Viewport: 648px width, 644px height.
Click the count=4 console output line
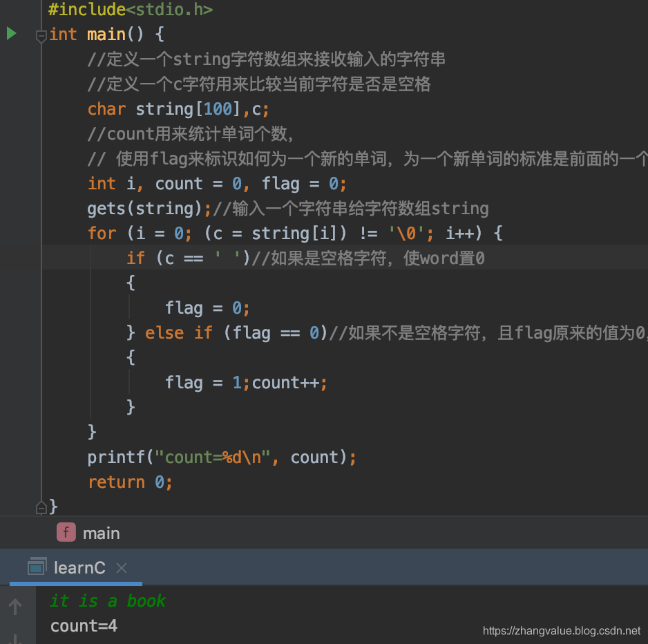click(x=84, y=626)
